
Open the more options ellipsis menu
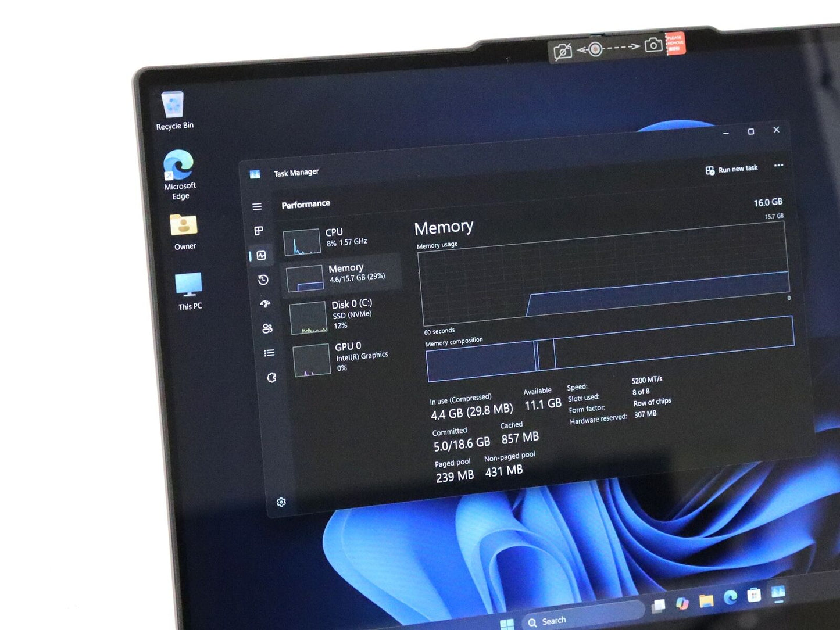coord(778,166)
